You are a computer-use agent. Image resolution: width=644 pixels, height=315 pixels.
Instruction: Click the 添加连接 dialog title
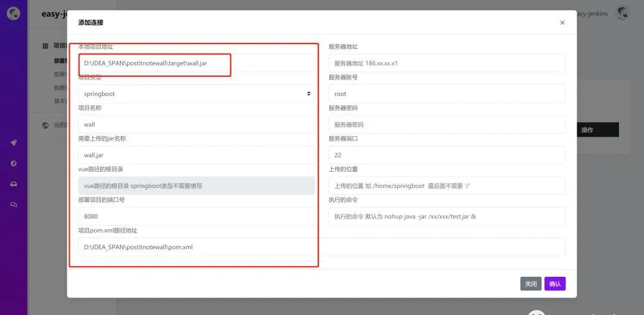pyautogui.click(x=91, y=23)
